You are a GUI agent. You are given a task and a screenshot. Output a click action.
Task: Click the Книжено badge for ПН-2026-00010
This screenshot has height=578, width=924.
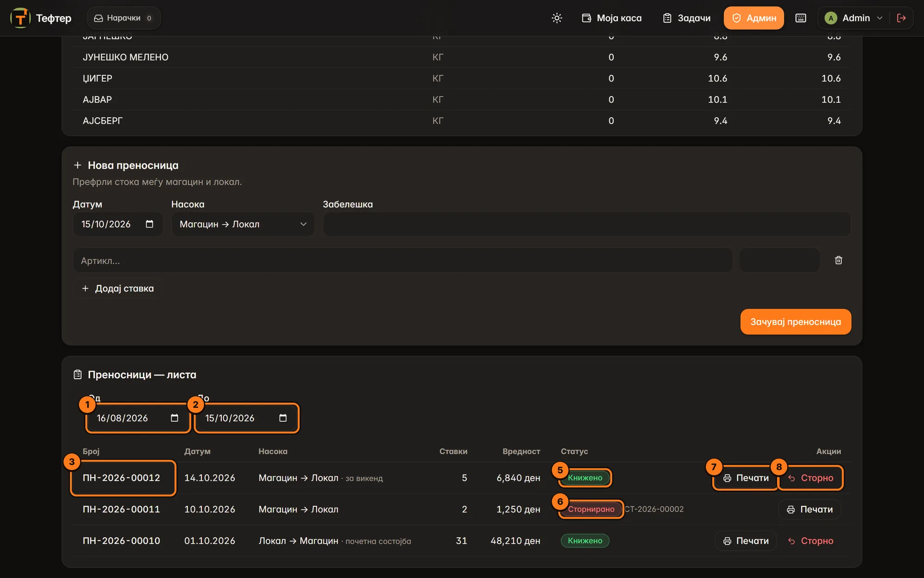(x=585, y=541)
